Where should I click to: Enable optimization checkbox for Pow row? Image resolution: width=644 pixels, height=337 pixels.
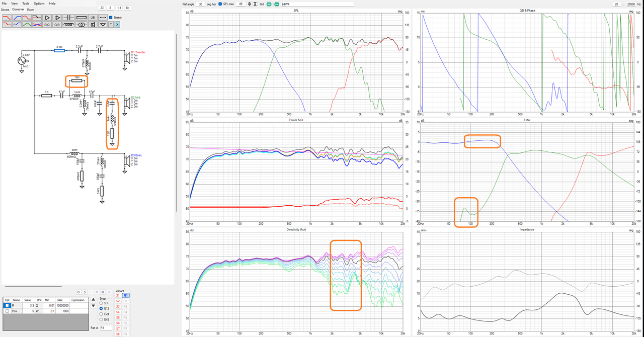coord(7,311)
